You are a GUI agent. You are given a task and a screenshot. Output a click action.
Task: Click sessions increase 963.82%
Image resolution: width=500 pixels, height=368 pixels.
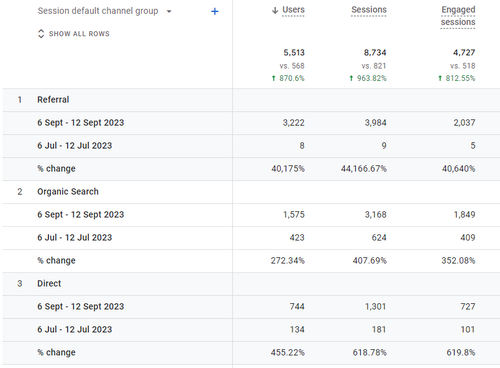(368, 78)
